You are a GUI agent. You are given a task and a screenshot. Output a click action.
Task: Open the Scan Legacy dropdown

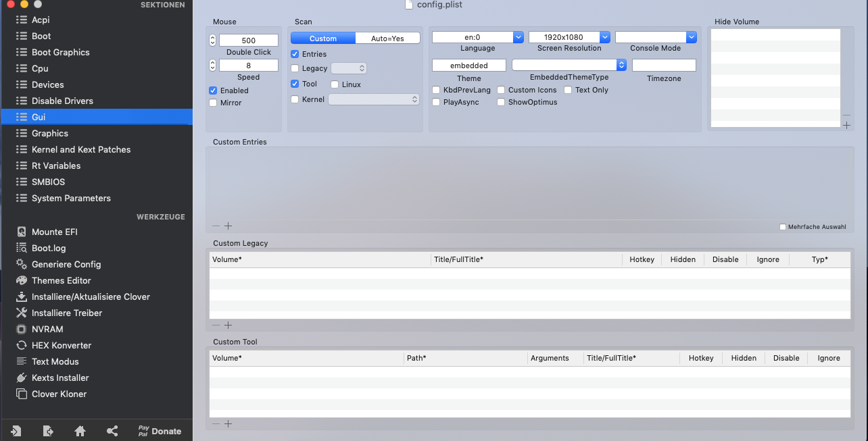tap(349, 68)
